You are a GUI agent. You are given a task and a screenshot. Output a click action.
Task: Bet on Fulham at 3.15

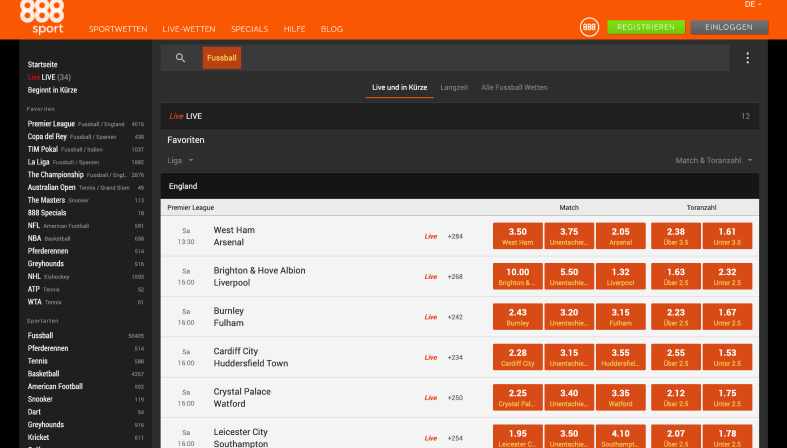(x=620, y=317)
